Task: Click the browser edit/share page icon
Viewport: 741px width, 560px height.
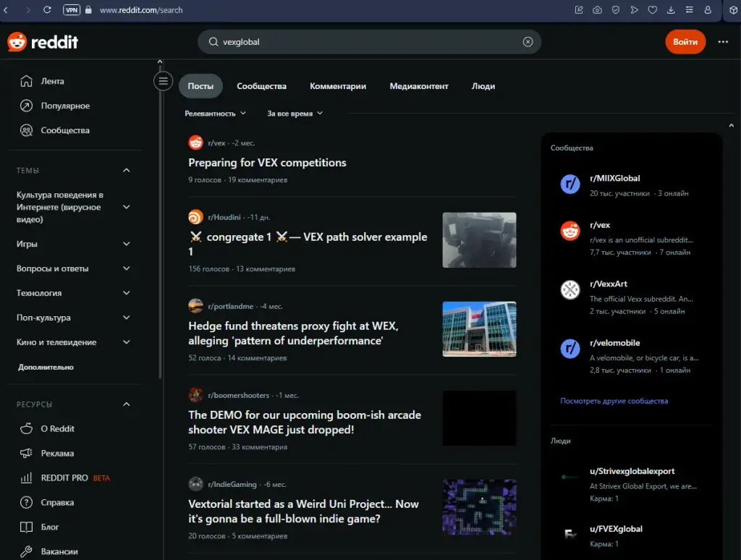Action: click(x=579, y=10)
